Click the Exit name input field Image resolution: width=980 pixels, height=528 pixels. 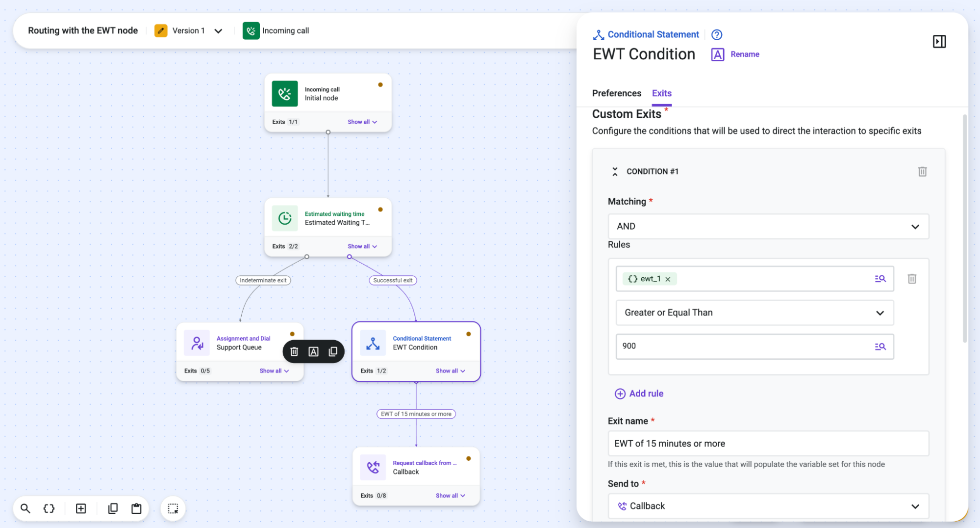[768, 444]
